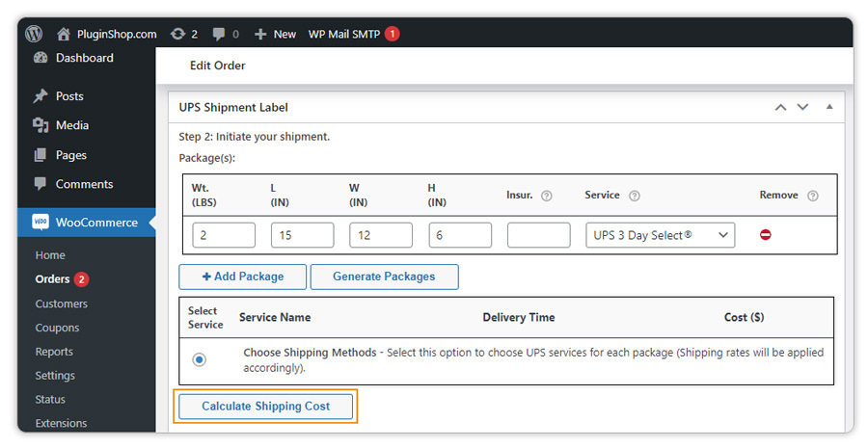The height and width of the screenshot is (448, 868).
Task: Open the Orders submenu item
Action: point(53,279)
